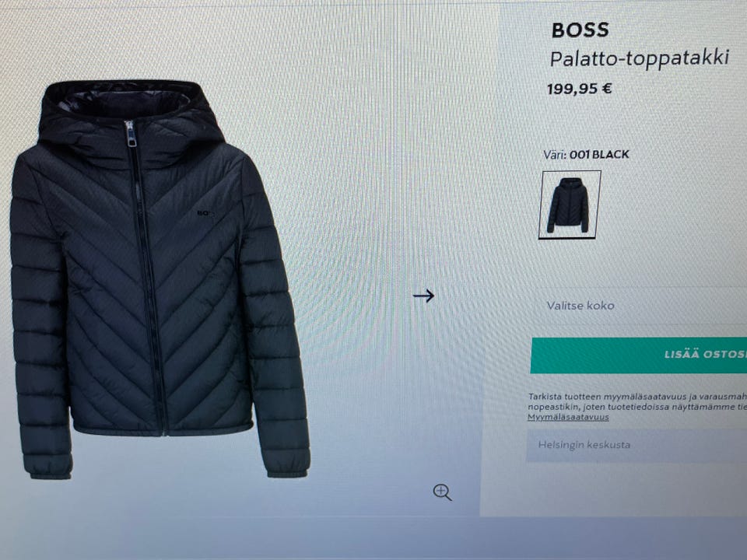Click the Palatto-toppatakki product title
747x560 pixels.
coord(640,58)
